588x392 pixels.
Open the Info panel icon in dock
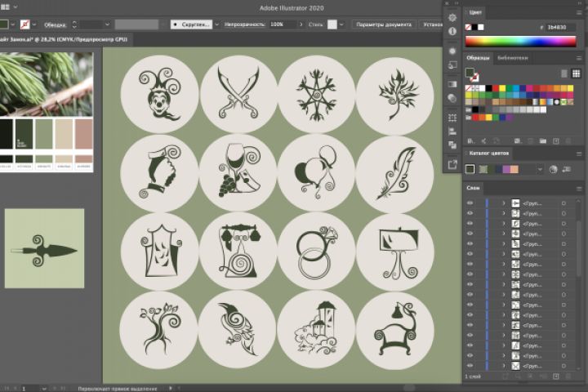click(x=452, y=32)
